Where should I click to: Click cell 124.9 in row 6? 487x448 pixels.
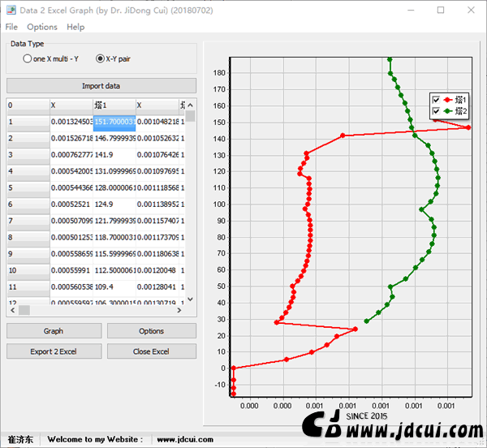(114, 205)
